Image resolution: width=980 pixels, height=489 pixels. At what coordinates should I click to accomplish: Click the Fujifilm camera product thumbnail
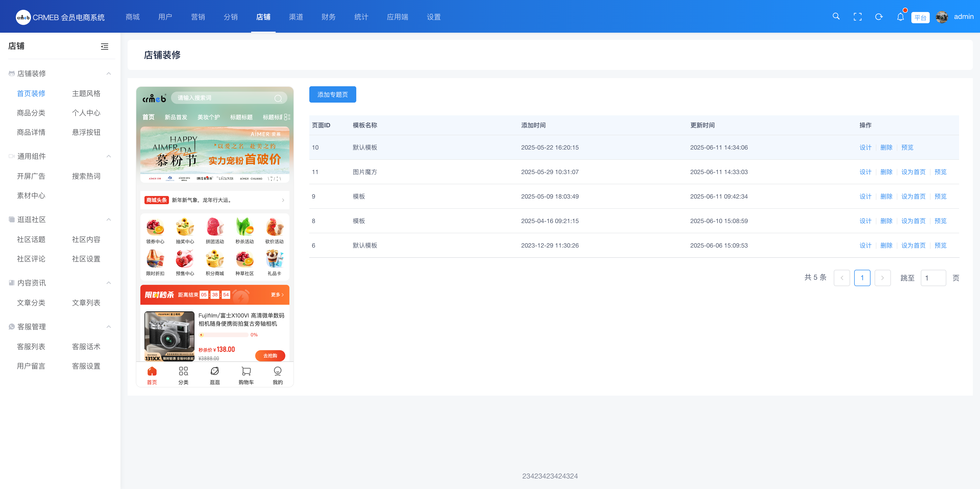[x=169, y=336]
